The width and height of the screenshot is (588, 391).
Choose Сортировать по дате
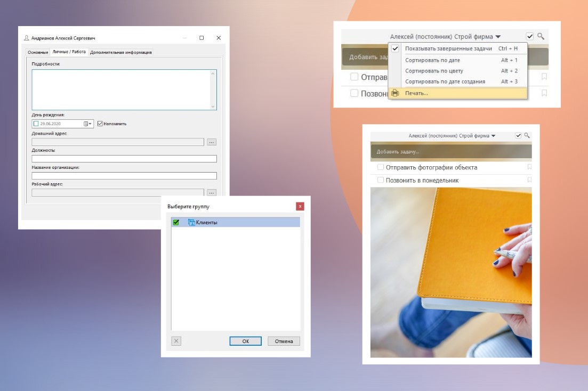point(458,60)
